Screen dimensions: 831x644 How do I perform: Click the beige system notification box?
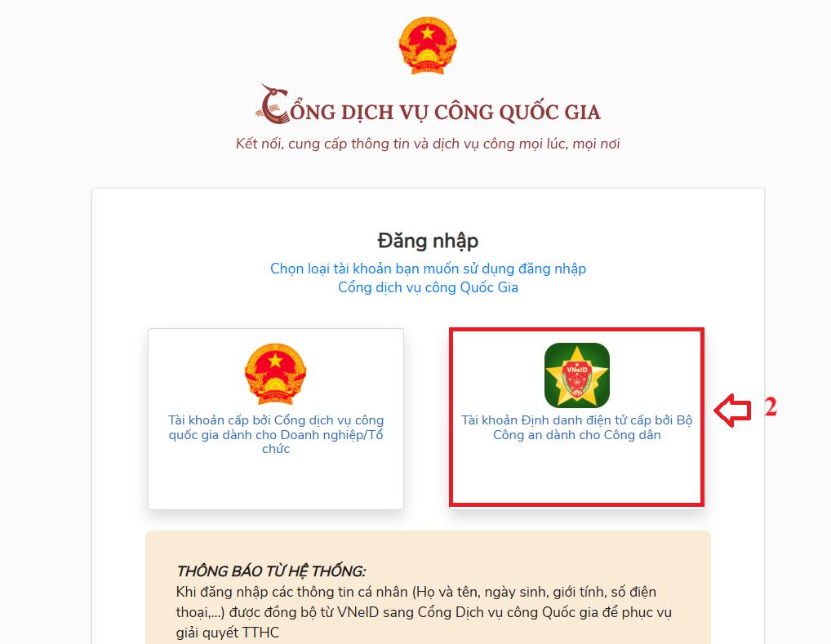pos(428,588)
